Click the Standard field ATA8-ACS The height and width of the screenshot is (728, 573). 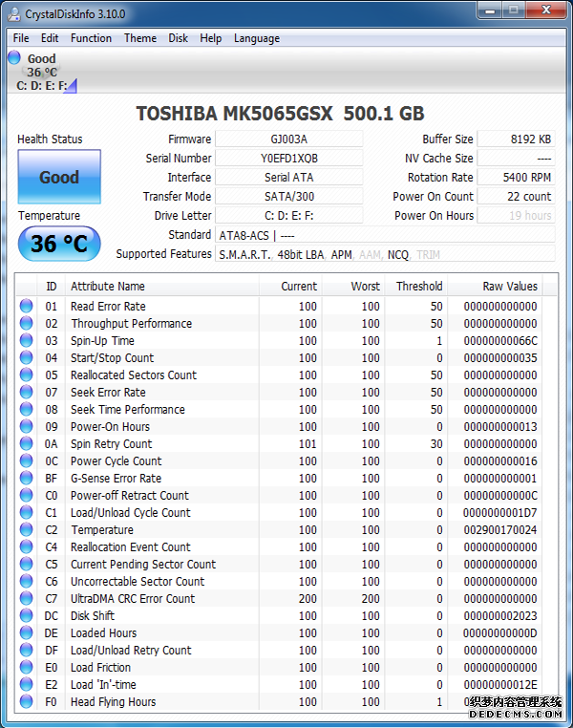tap(385, 235)
